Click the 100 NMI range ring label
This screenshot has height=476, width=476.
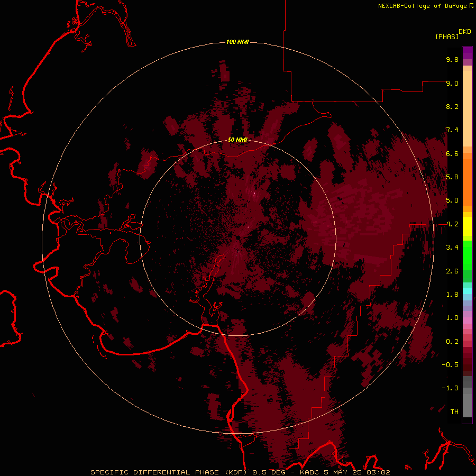click(x=237, y=42)
